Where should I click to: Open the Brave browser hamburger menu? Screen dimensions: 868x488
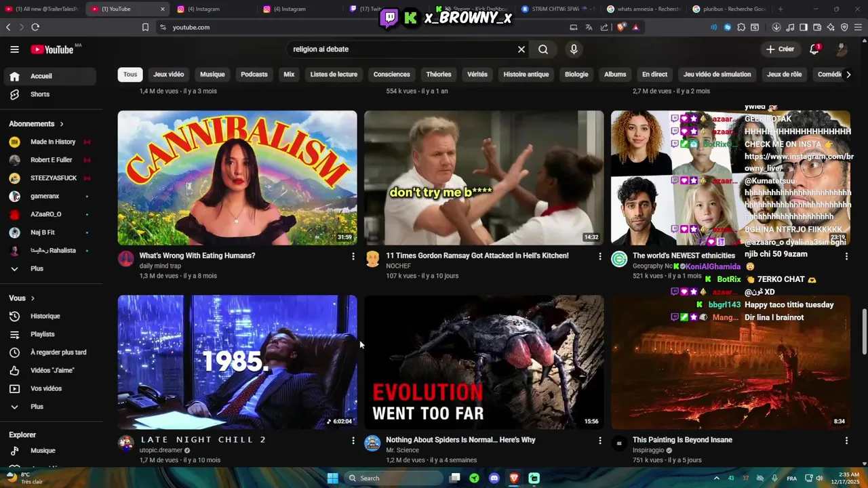(x=858, y=27)
